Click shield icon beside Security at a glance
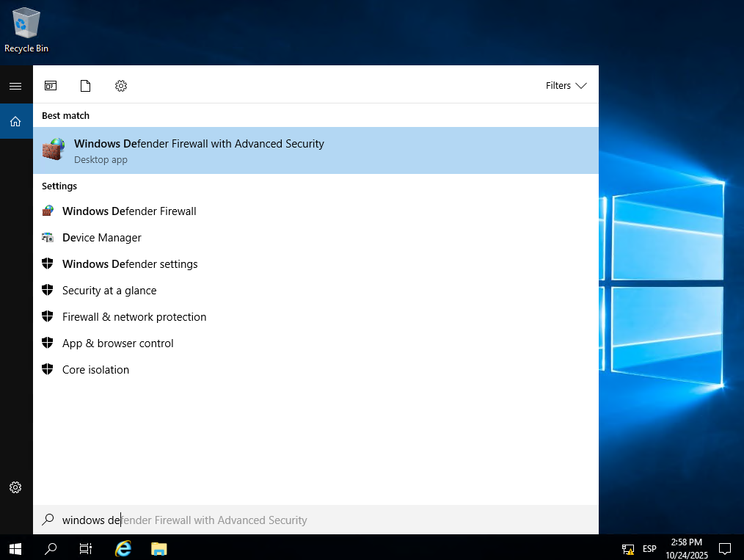The image size is (744, 560). 48,290
